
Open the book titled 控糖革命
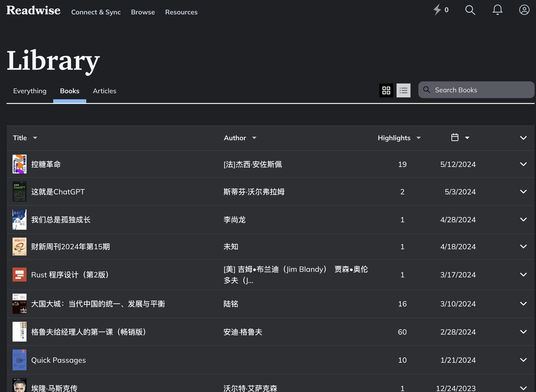[46, 164]
